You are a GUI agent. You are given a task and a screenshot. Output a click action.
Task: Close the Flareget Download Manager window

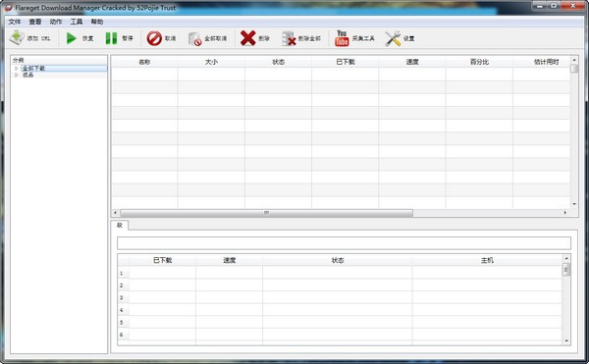pos(573,6)
